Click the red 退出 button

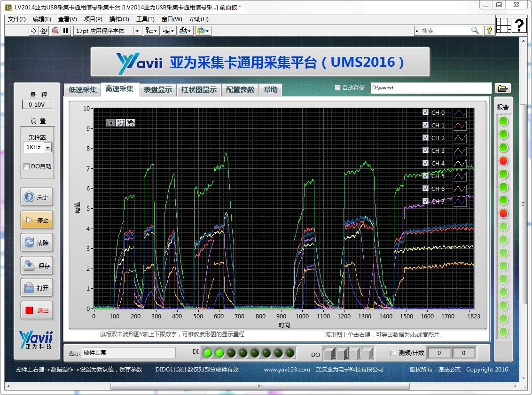[x=37, y=310]
